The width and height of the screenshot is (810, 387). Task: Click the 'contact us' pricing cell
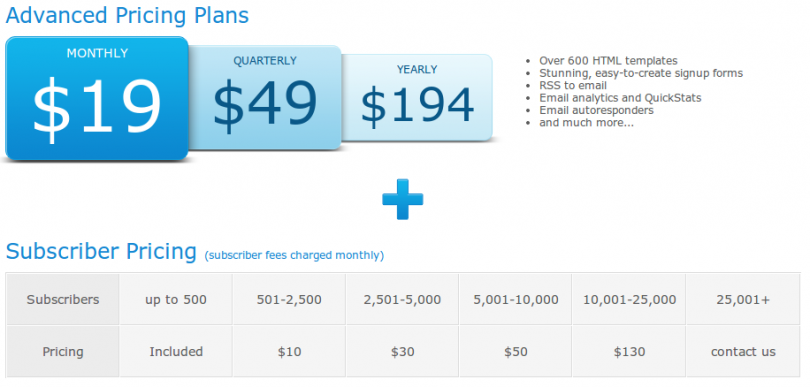(743, 352)
